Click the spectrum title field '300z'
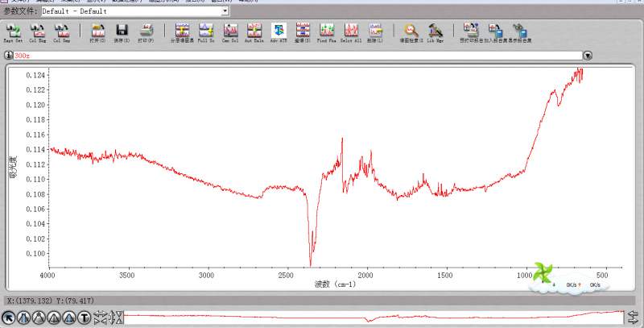644x328 pixels. pyautogui.click(x=298, y=56)
